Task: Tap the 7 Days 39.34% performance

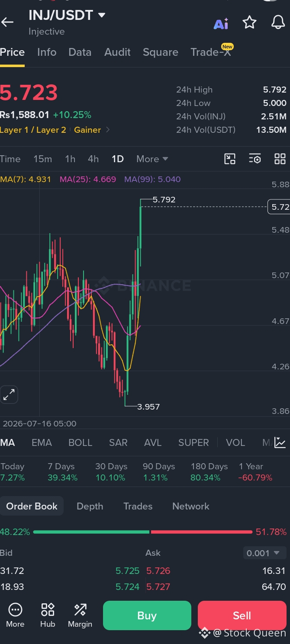Action: coord(62,472)
